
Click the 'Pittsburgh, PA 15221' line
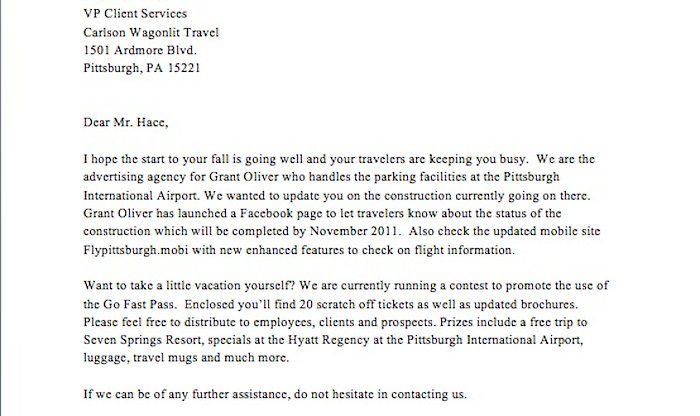pos(142,68)
